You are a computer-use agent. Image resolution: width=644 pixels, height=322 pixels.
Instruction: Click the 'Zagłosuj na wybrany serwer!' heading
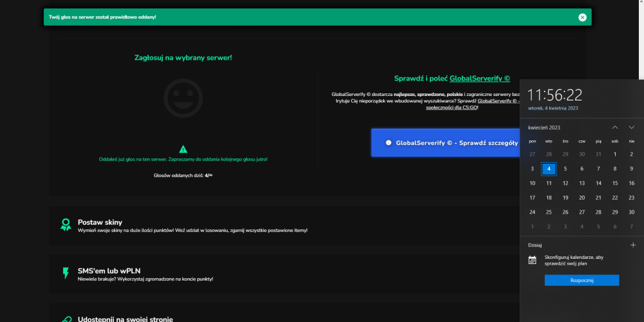(183, 57)
